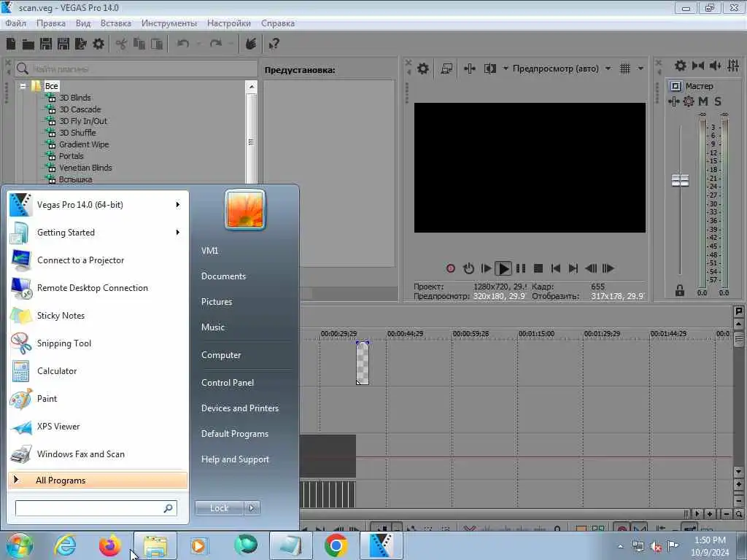Open preview quality dropdown Предпросмотр (авто)
This screenshot has height=560, width=747.
(x=561, y=69)
